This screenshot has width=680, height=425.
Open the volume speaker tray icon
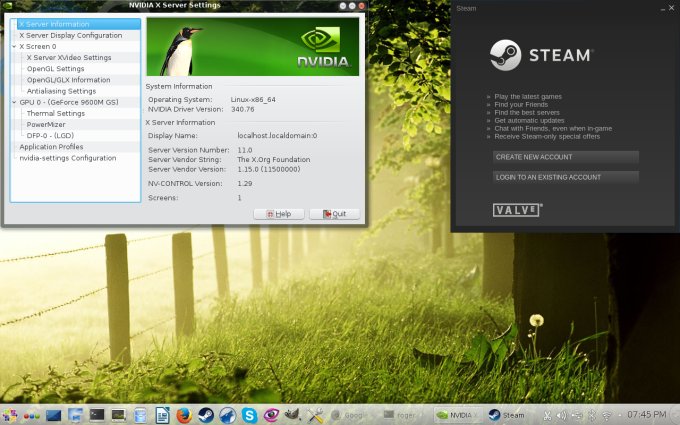click(x=562, y=415)
